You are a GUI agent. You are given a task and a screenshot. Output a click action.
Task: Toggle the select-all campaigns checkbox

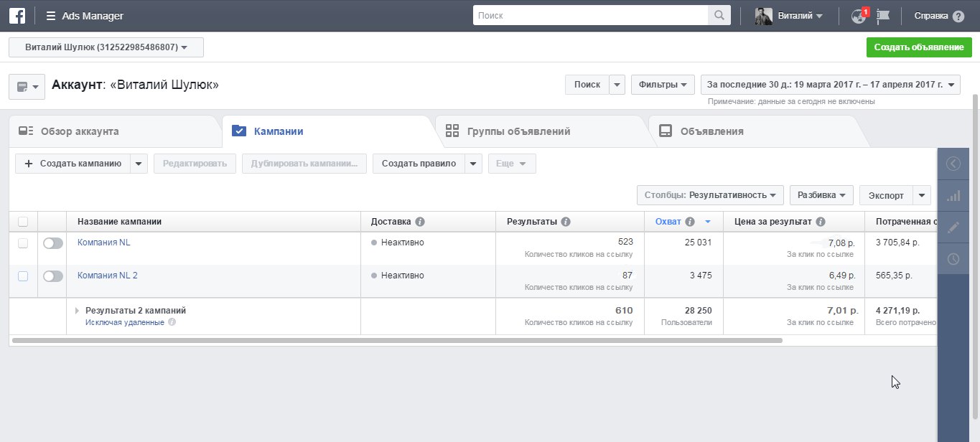click(x=23, y=222)
